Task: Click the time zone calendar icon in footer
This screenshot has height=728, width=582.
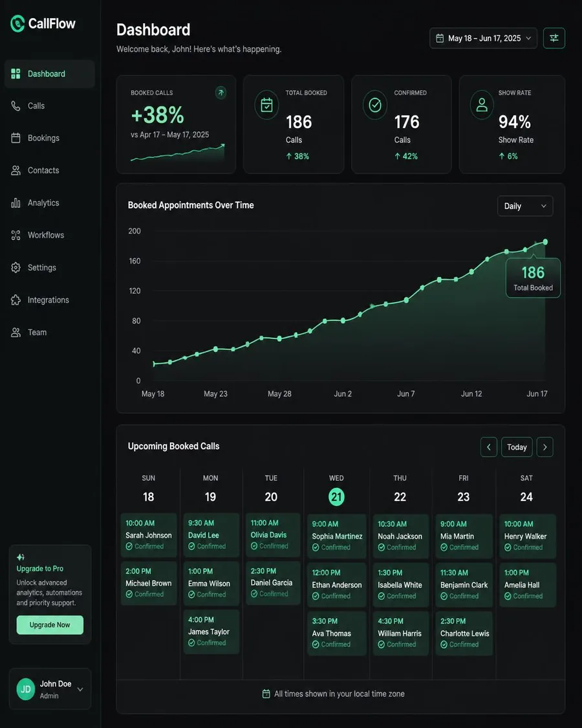Action: (266, 694)
